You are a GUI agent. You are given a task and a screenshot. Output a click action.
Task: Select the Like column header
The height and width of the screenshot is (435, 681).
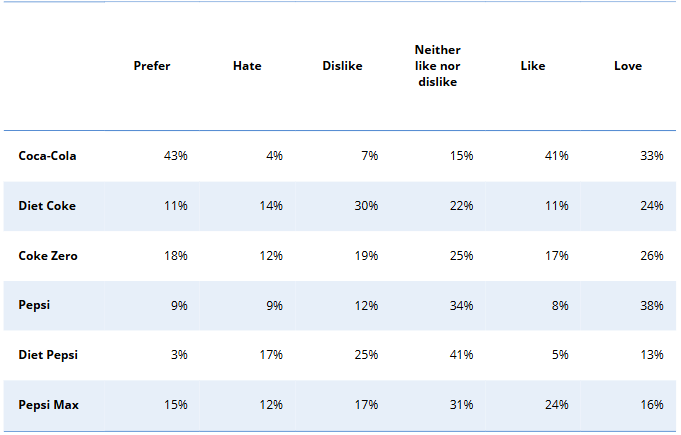(533, 66)
